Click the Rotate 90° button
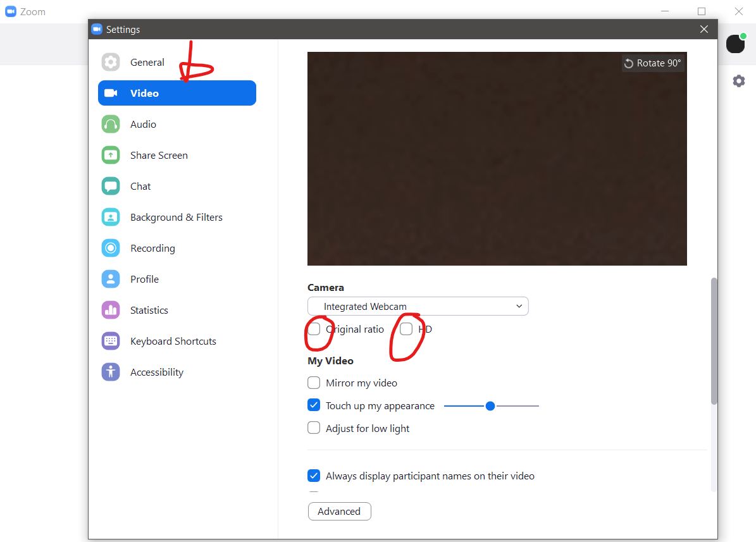756x542 pixels. point(653,63)
